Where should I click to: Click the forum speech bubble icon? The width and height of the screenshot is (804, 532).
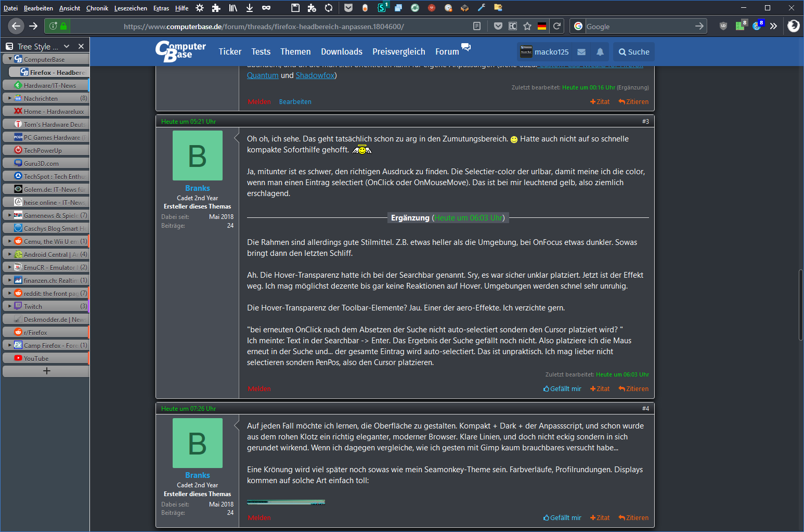[466, 47]
